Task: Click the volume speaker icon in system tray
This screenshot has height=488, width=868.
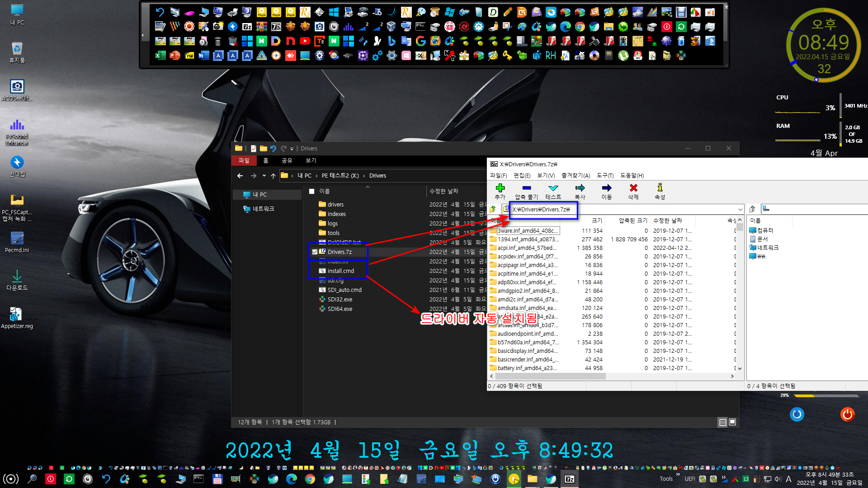Action: [x=778, y=479]
